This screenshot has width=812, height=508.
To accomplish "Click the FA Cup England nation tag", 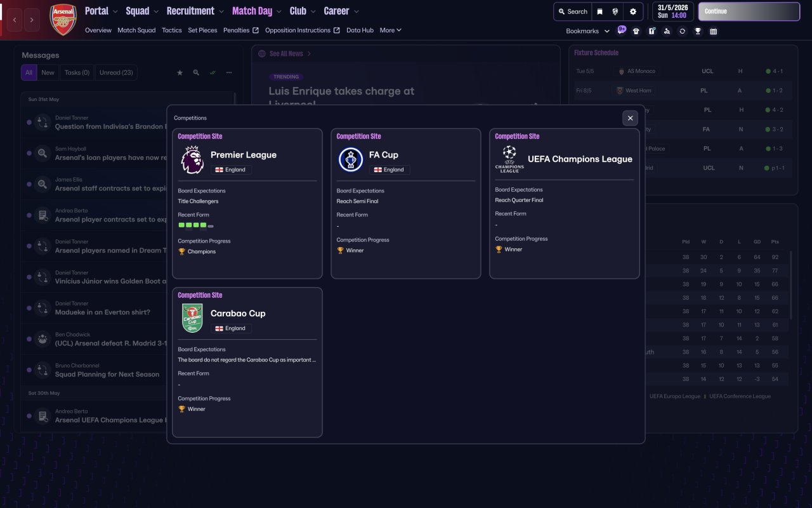I will (390, 170).
